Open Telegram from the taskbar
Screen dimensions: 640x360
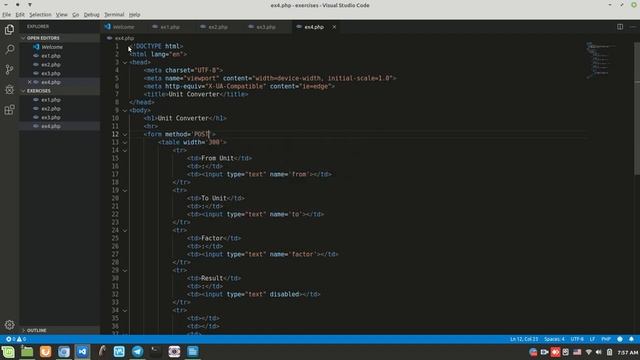pyautogui.click(x=138, y=351)
